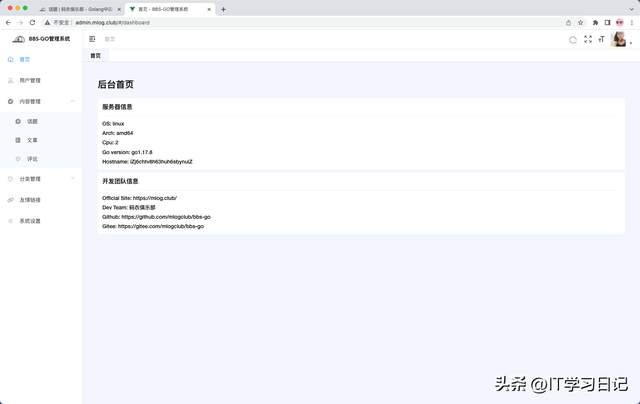Click the 首页 breadcrumb in the header
The height and width of the screenshot is (404, 640).
point(110,39)
